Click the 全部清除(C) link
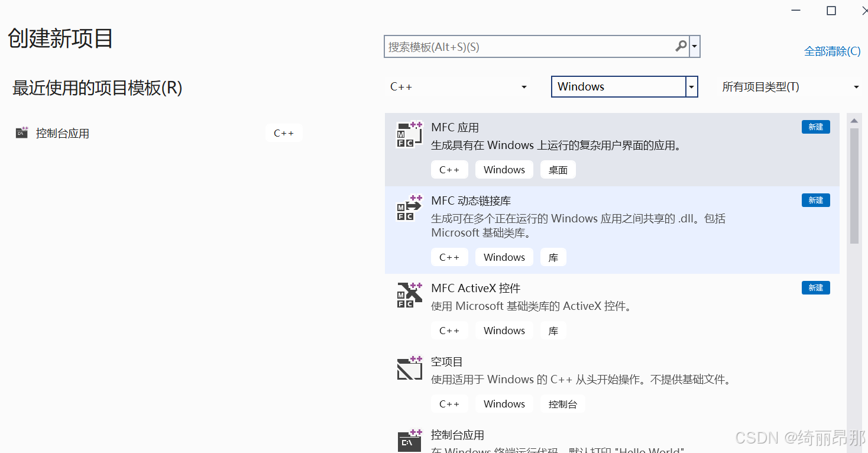Image resolution: width=868 pixels, height=453 pixels. (x=833, y=51)
